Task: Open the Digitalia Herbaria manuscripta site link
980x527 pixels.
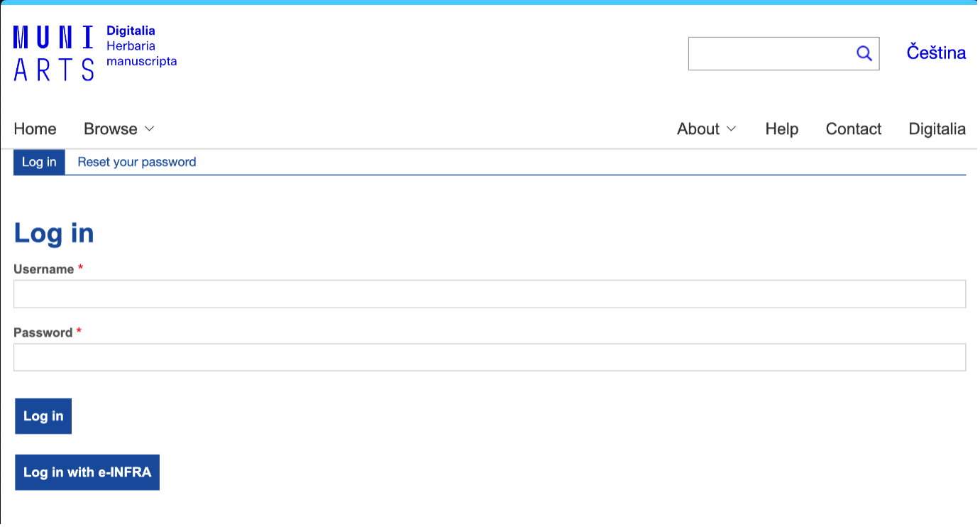Action: (142, 47)
